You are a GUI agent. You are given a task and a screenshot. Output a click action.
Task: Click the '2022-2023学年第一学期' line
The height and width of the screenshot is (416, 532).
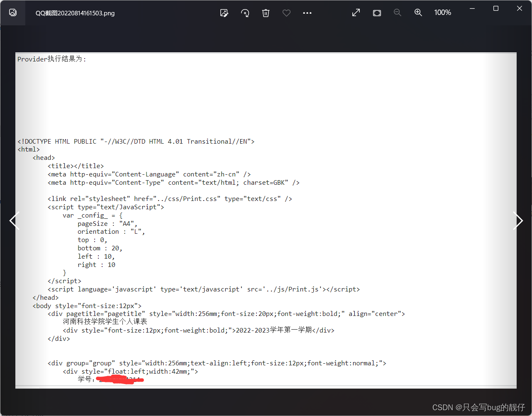tap(198, 330)
